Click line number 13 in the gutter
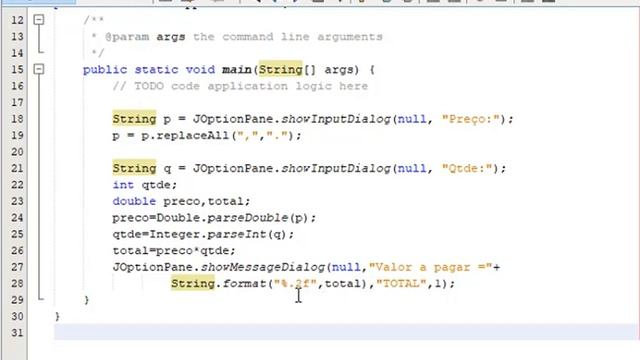 17,37
